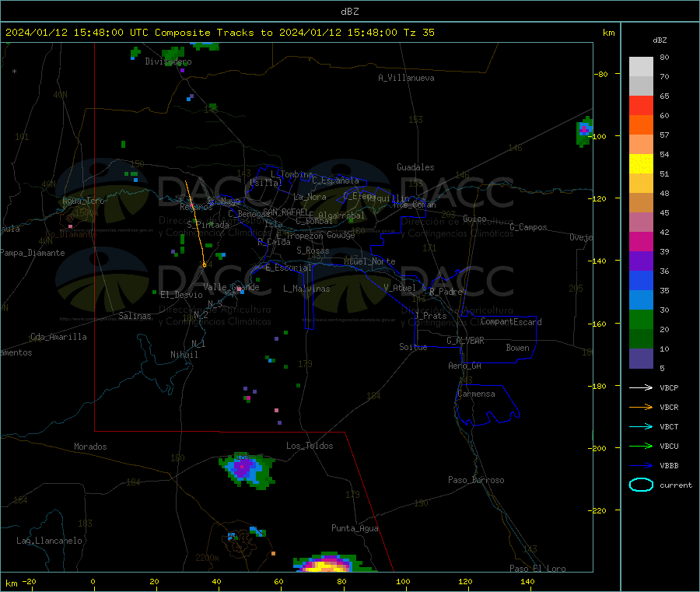Click the 20 dBZ green color swatch
This screenshot has height=592, width=700.
point(641,339)
